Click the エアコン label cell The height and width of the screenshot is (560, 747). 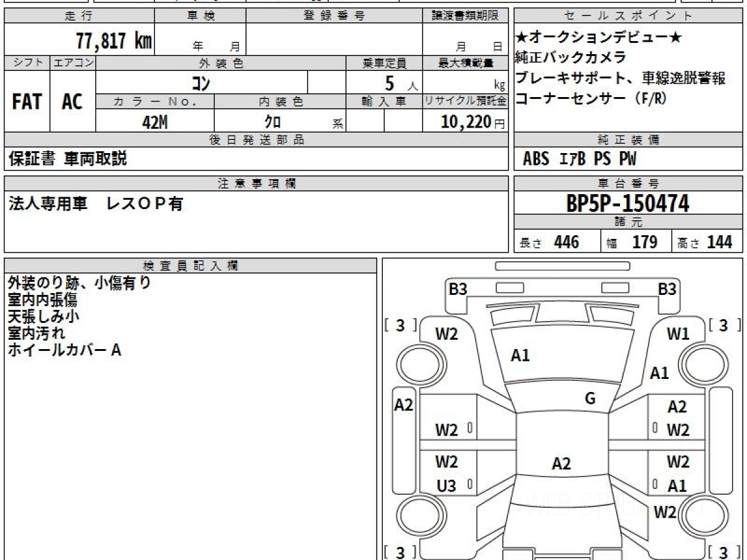click(73, 63)
